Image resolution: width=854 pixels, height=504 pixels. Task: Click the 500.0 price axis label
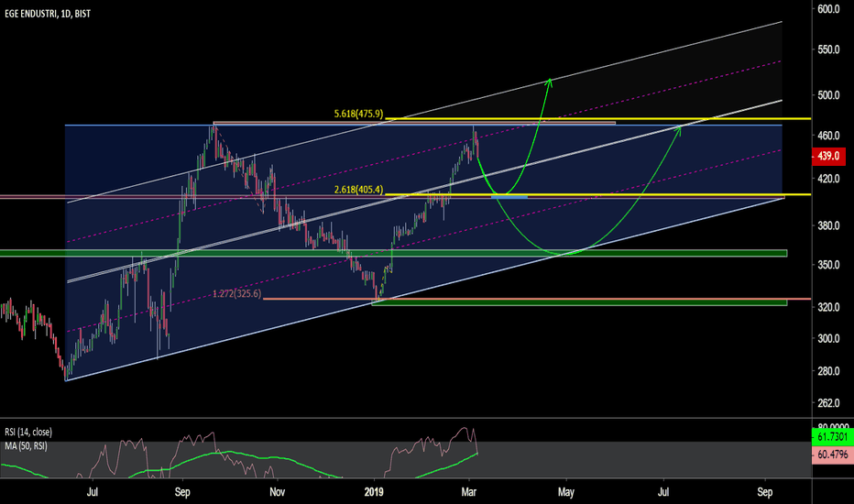(x=828, y=95)
